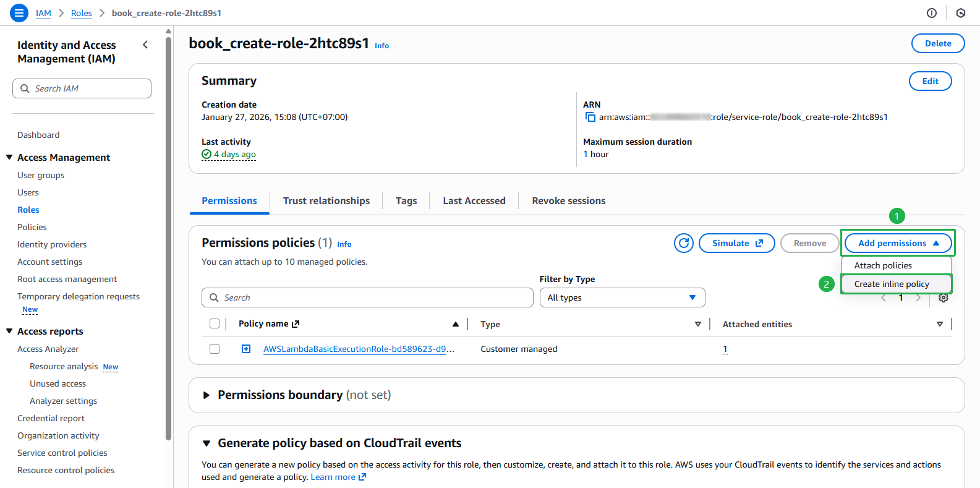Screen dimensions: 980x488
Task: Refresh the permissions policies list
Action: pos(684,243)
